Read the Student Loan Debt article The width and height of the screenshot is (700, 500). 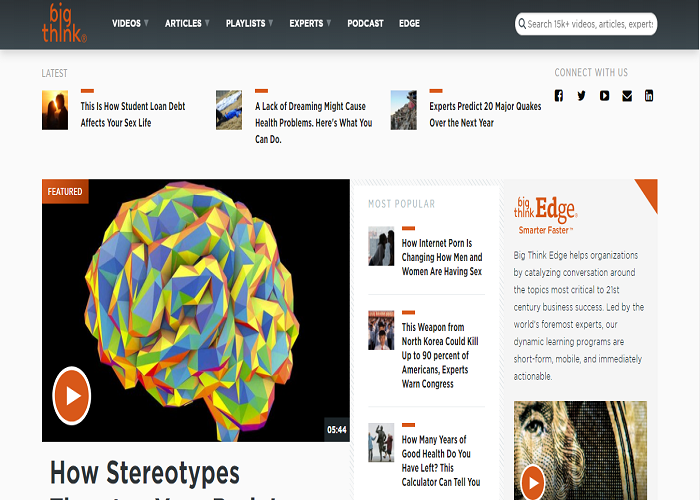click(131, 114)
